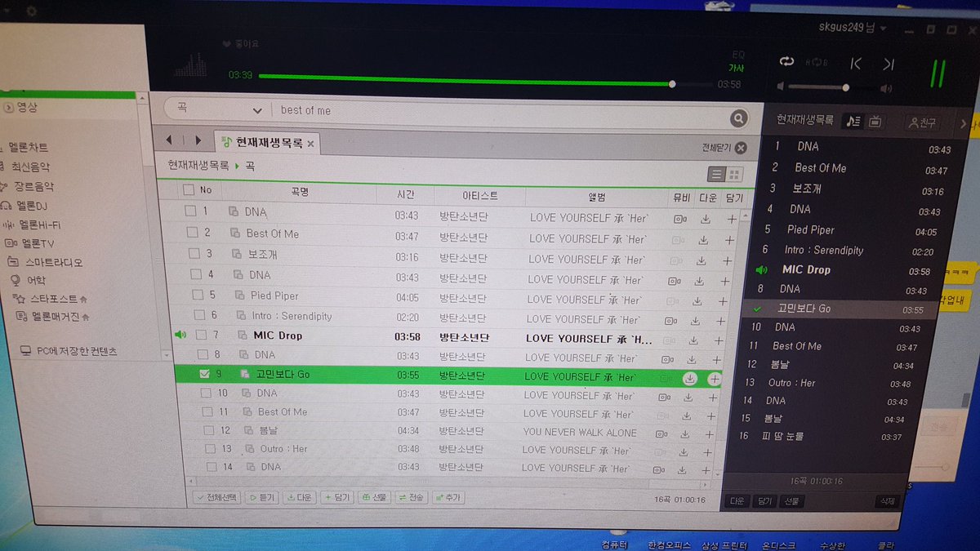
Task: Open song info icon next to Pied Piper
Action: [x=242, y=295]
